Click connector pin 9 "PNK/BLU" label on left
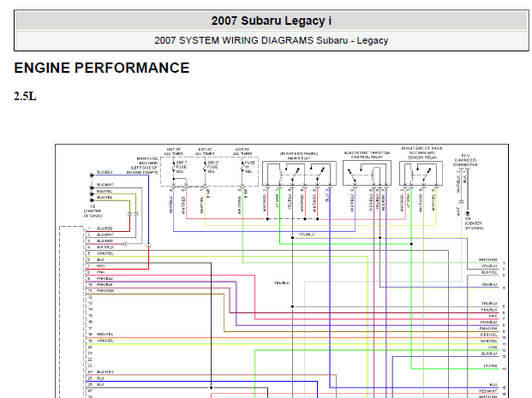The width and height of the screenshot is (532, 398). point(105,278)
